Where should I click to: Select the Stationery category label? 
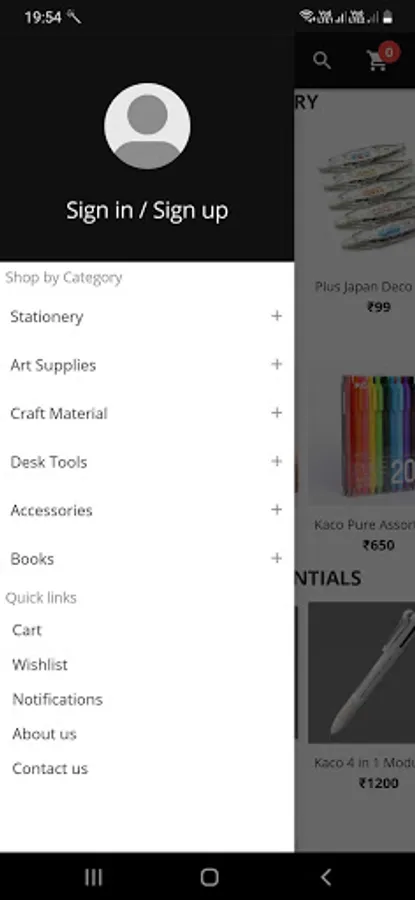pyautogui.click(x=46, y=317)
